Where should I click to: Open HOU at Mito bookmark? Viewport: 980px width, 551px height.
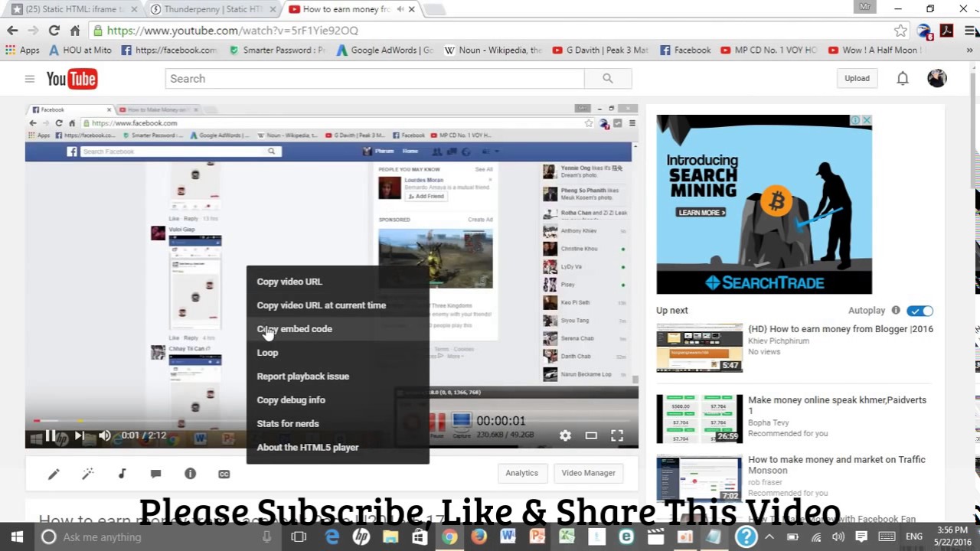point(80,50)
